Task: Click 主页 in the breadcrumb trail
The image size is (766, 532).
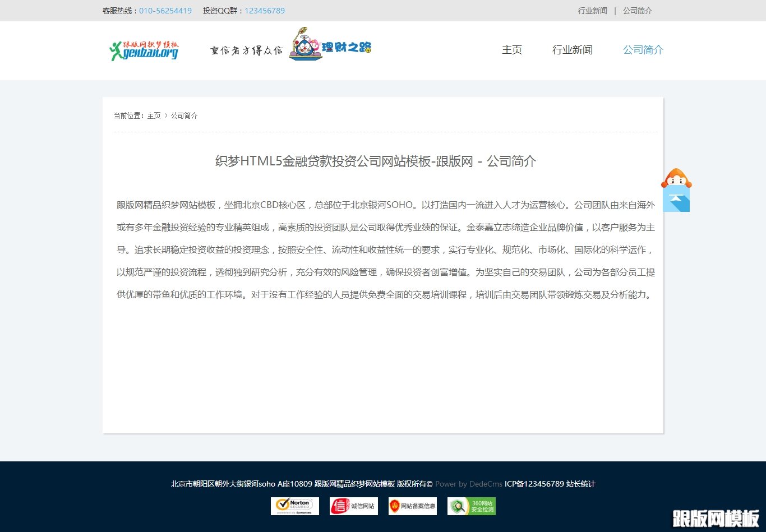Action: pyautogui.click(x=154, y=115)
